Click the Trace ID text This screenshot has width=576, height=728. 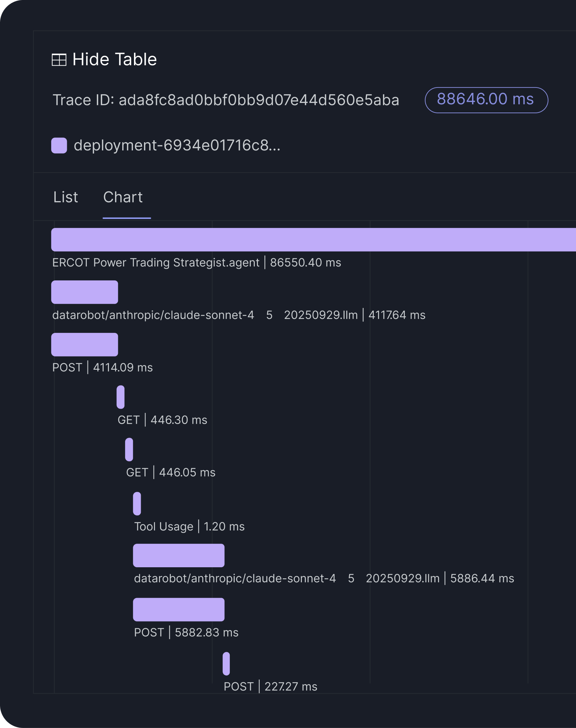click(226, 100)
